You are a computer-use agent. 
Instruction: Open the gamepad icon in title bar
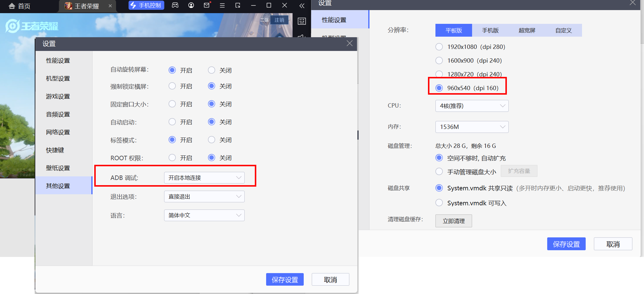pyautogui.click(x=175, y=5)
